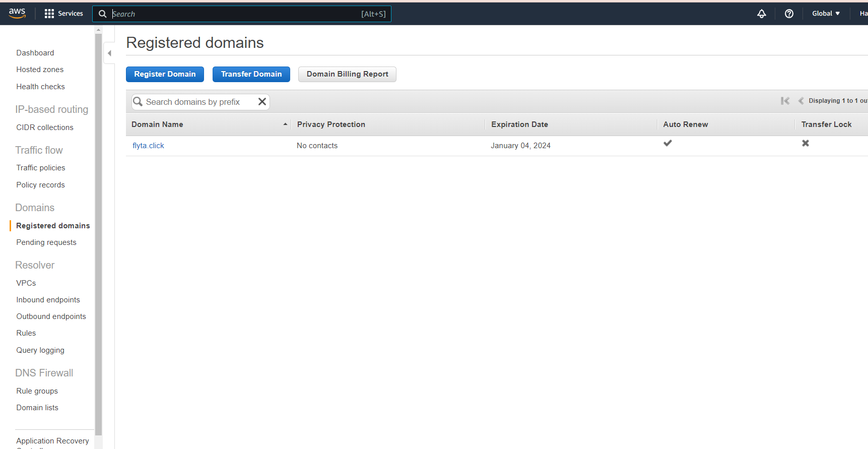Collapse the side navigation arrow

point(109,53)
